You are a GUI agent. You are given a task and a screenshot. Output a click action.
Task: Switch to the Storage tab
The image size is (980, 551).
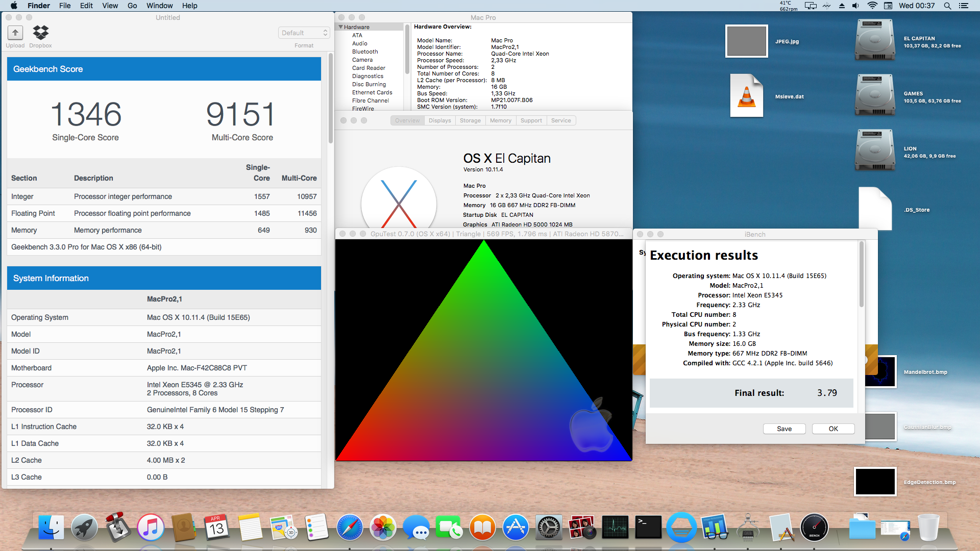pyautogui.click(x=470, y=120)
